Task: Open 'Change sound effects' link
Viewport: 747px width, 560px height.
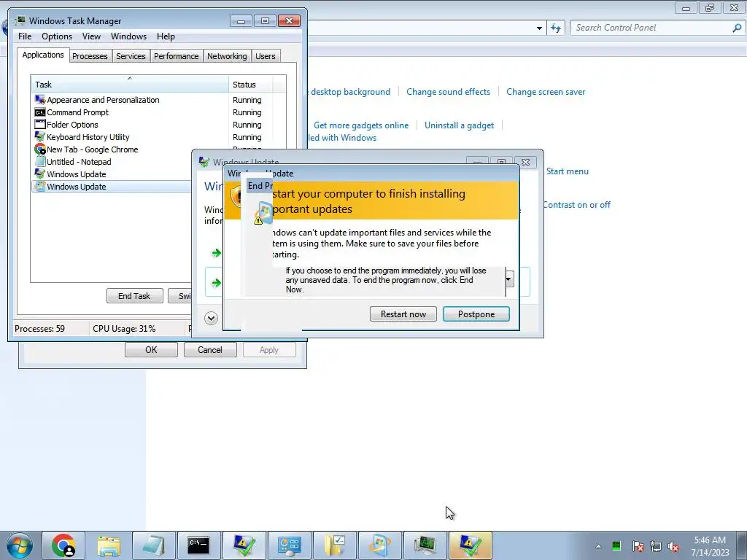Action: tap(449, 92)
